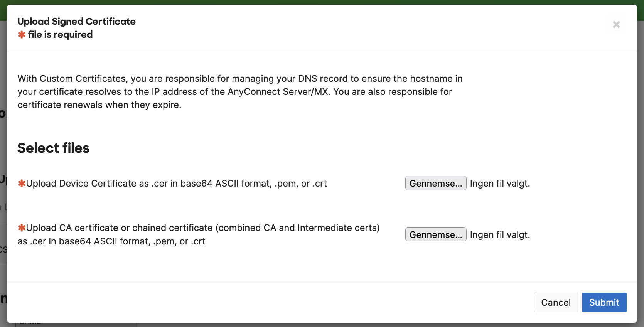
Task: Click the partially hidden dropdown below the dialog
Action: 77,325
